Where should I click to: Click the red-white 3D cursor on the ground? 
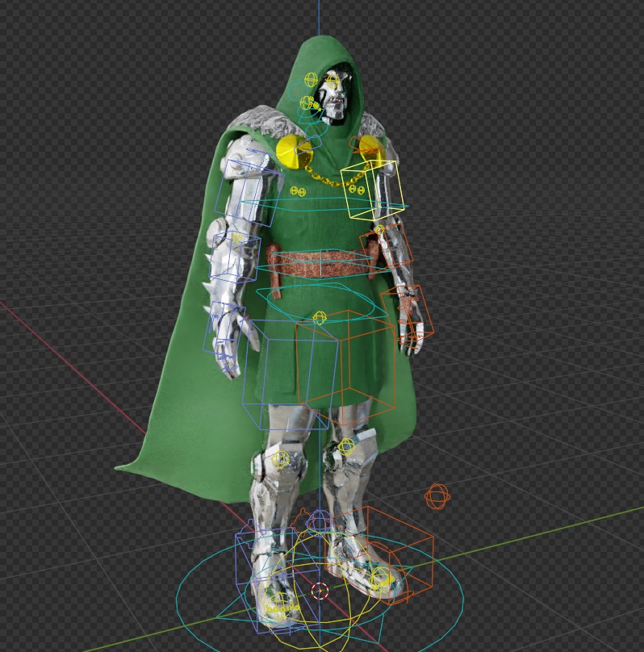(x=320, y=591)
